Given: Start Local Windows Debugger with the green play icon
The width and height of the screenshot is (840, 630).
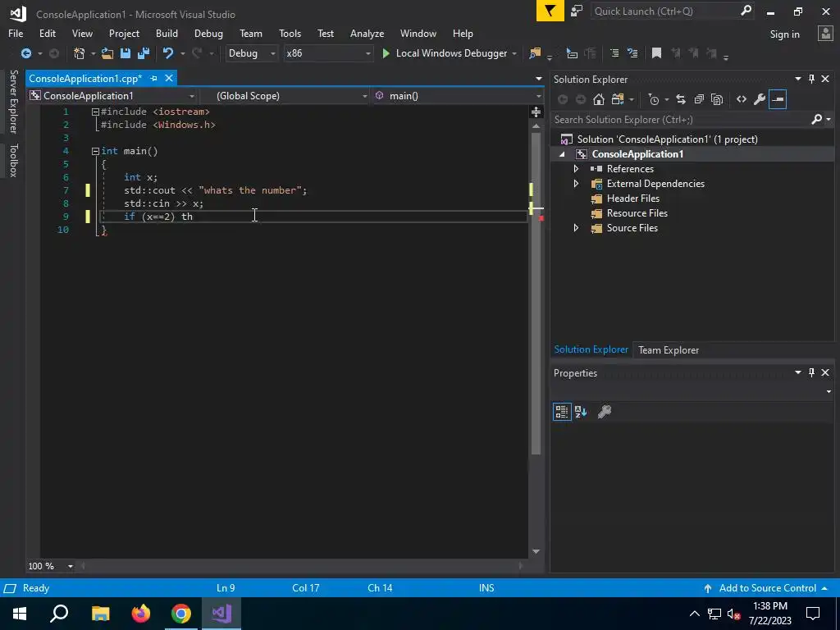Looking at the screenshot, I should (x=386, y=53).
